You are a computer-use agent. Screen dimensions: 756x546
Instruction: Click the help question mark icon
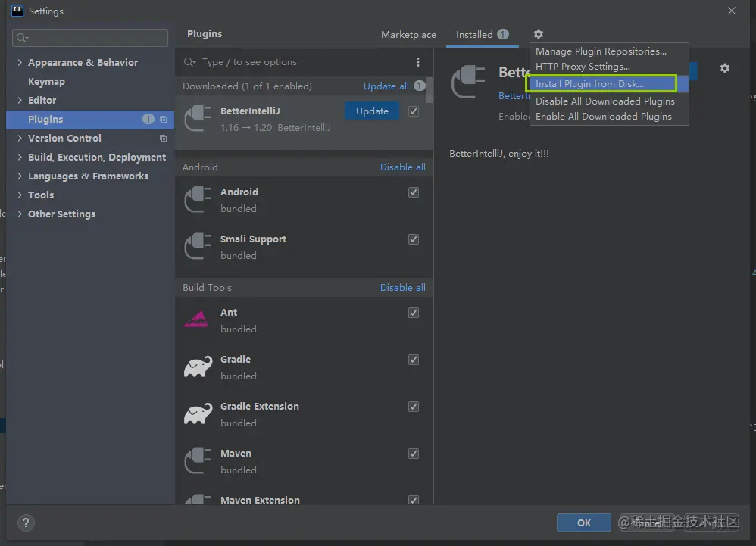coord(26,523)
